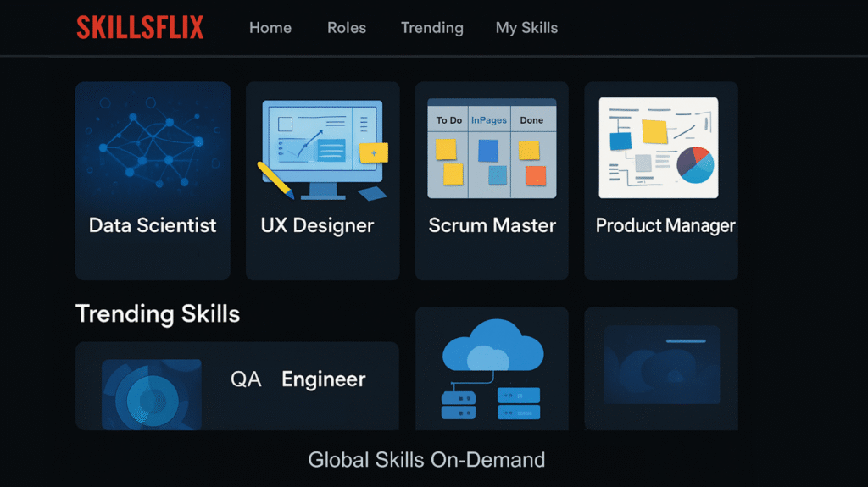Click the orange sticky note on Scrum board
Screen dimensions: 868x487
[x=535, y=175]
